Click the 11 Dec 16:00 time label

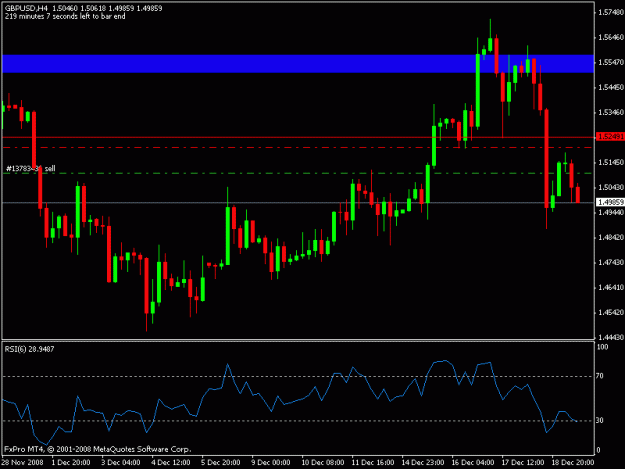[373, 463]
